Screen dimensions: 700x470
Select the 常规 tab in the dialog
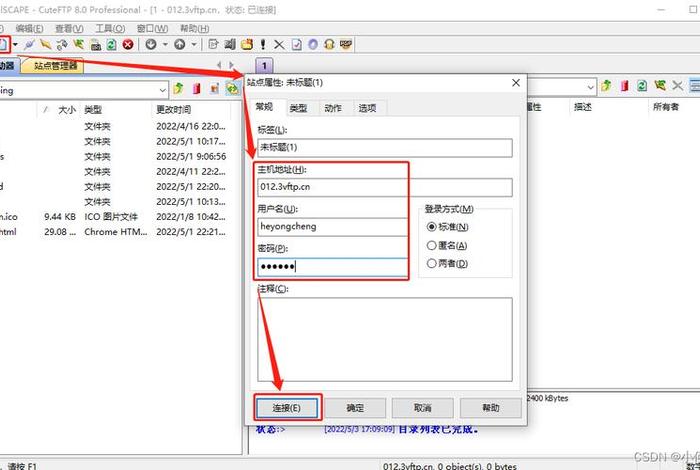pyautogui.click(x=264, y=107)
